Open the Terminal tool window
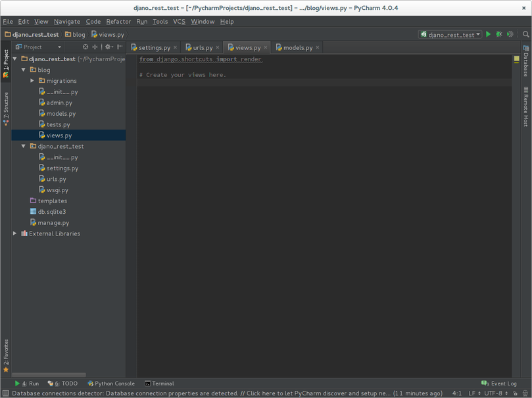532x398 pixels. coord(159,384)
